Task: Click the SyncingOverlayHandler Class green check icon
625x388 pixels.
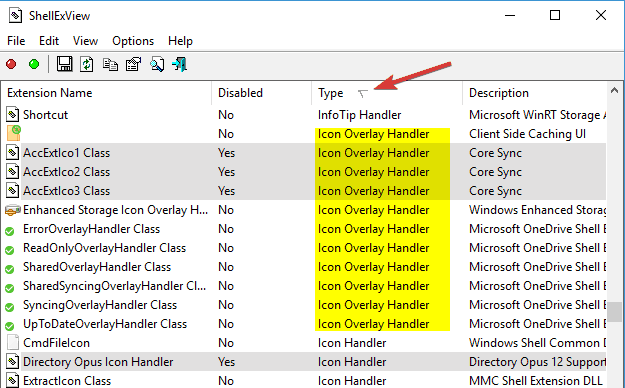Action: 10,307
